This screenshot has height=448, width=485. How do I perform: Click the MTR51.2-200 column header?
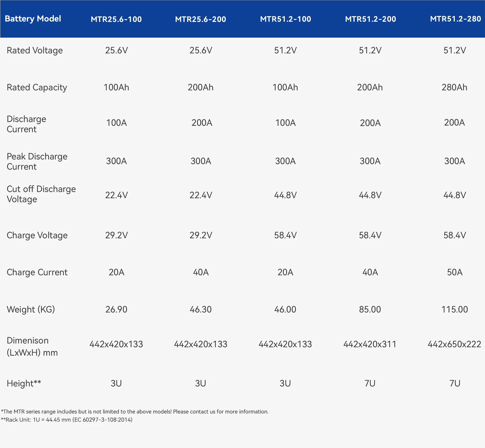370,19
